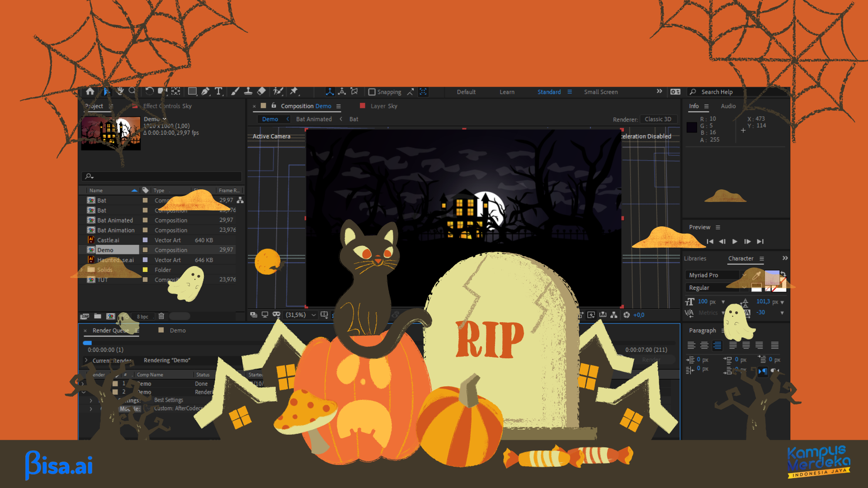
Task: Open the Layer Sky viewer tab
Action: (384, 106)
